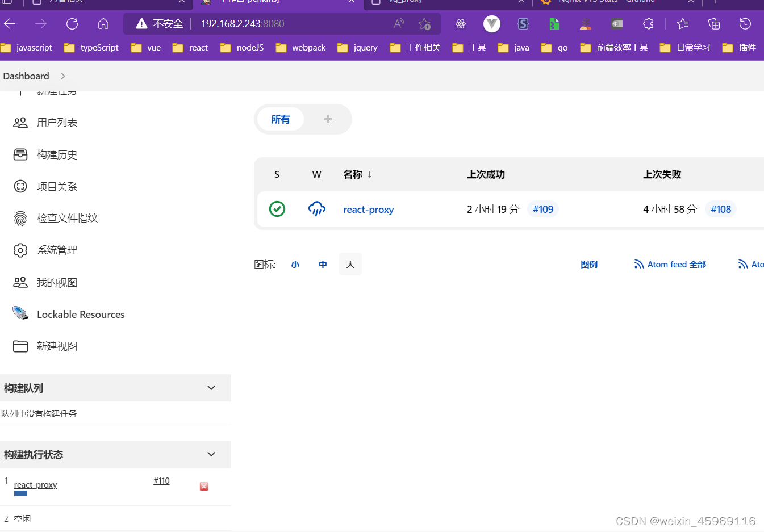This screenshot has width=764, height=532.
Task: Open the 图例 legend link
Action: [x=589, y=265]
